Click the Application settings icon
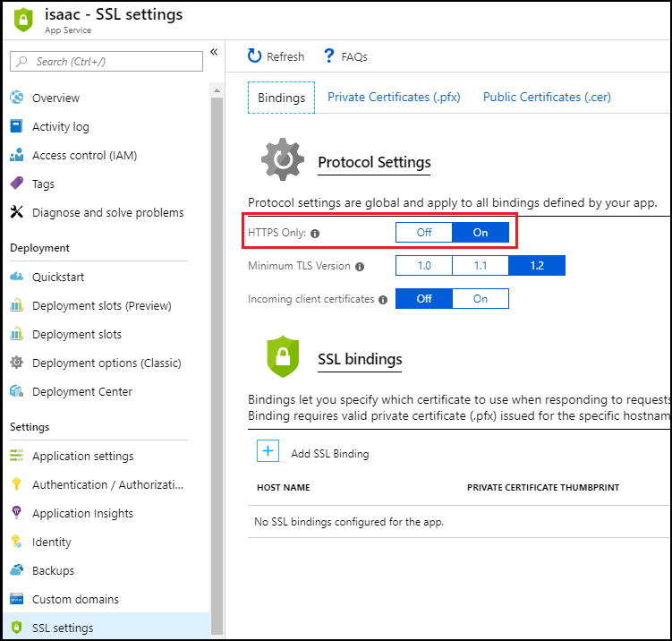 (x=16, y=456)
